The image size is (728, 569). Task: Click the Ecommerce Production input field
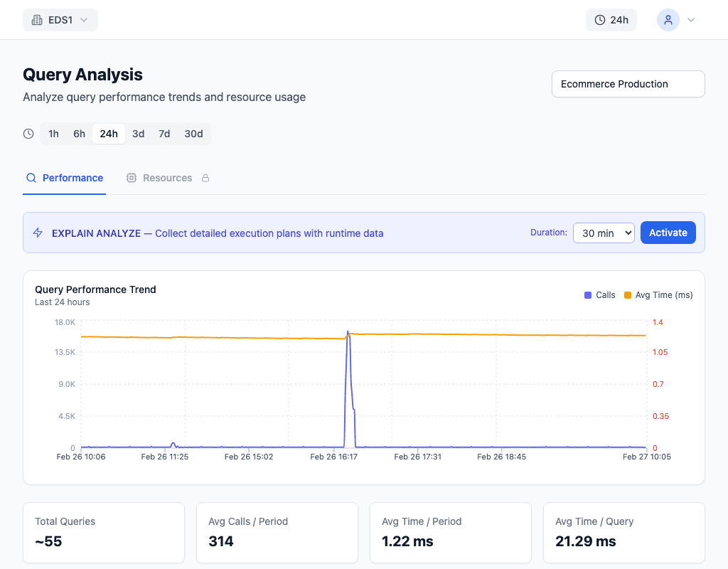pos(628,84)
